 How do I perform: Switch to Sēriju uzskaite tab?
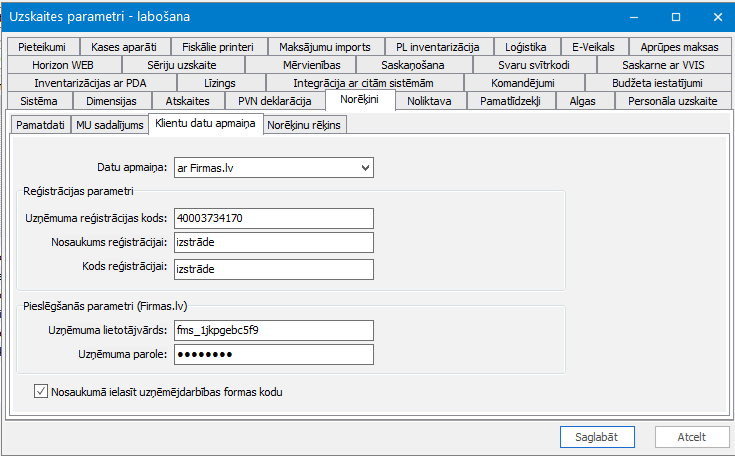tap(182, 65)
